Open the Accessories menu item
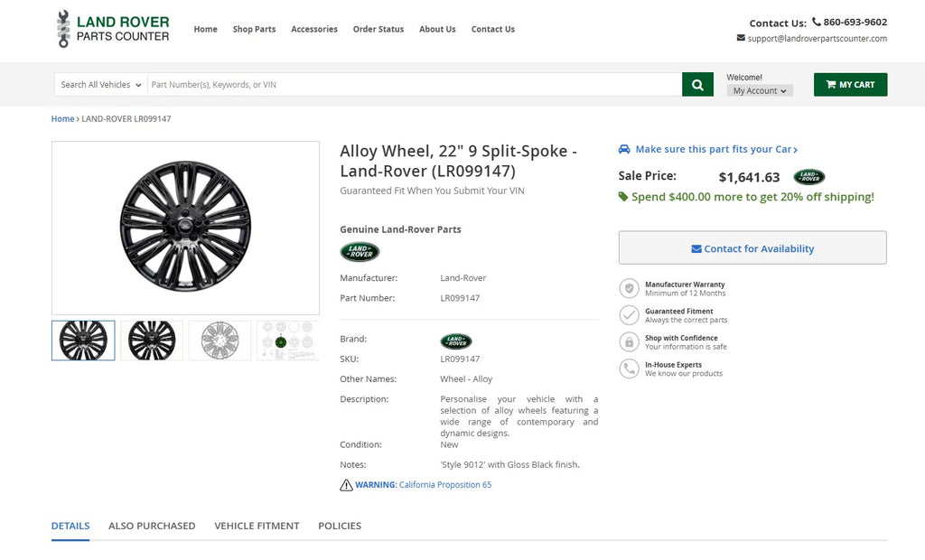Screen dimensions: 925x560 [314, 29]
